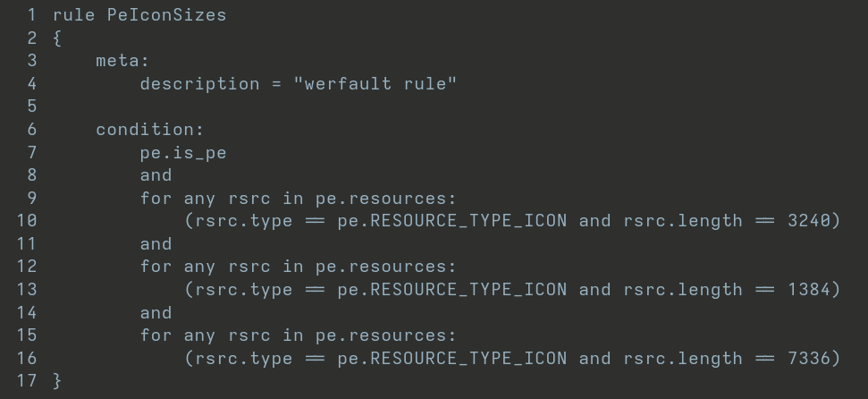This screenshot has height=399, width=868.
Task: Click line number 11 in the gutter
Action: (27, 244)
